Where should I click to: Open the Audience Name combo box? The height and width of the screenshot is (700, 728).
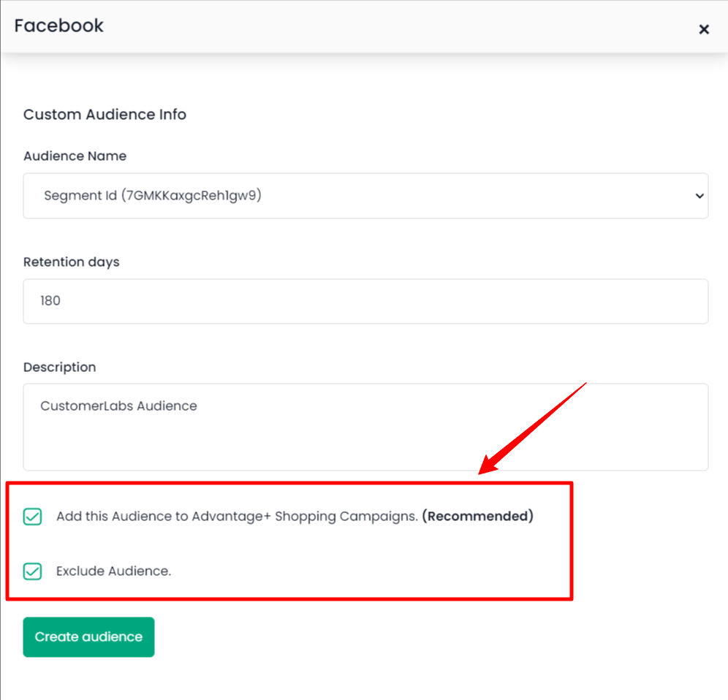365,196
